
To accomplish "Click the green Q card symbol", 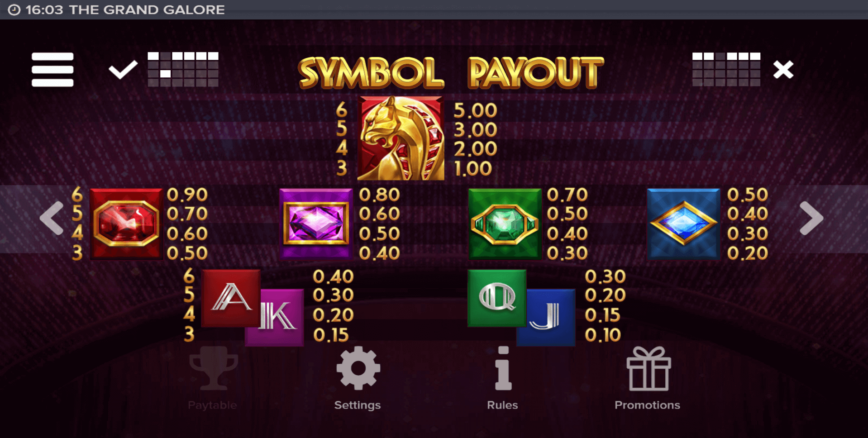I will pos(497,298).
